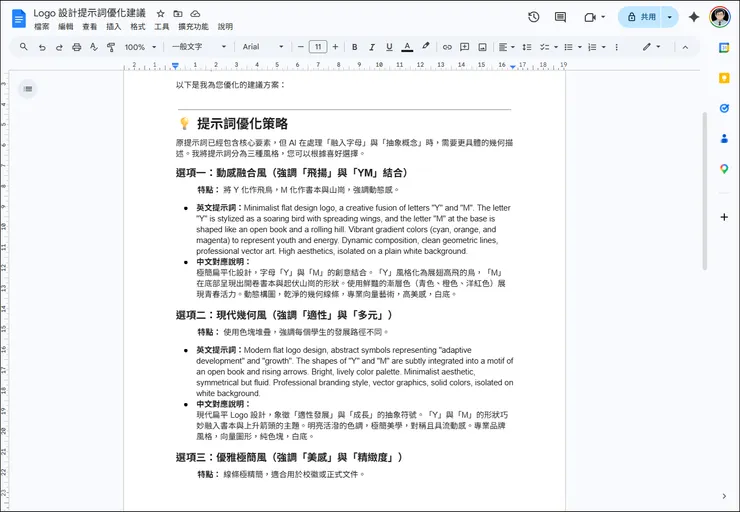Viewport: 740px width, 512px height.
Task: Undo the last action
Action: coord(42,47)
